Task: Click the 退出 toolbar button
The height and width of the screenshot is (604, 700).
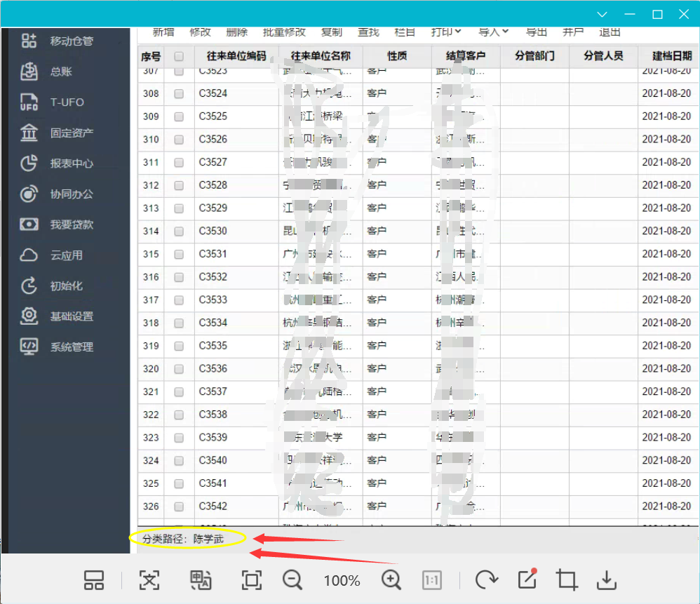Action: [x=610, y=32]
